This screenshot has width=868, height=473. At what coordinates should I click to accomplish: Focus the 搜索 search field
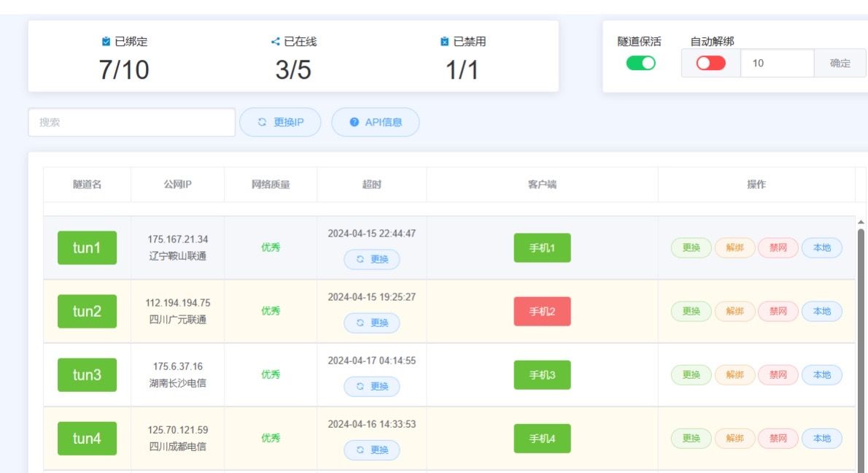131,123
